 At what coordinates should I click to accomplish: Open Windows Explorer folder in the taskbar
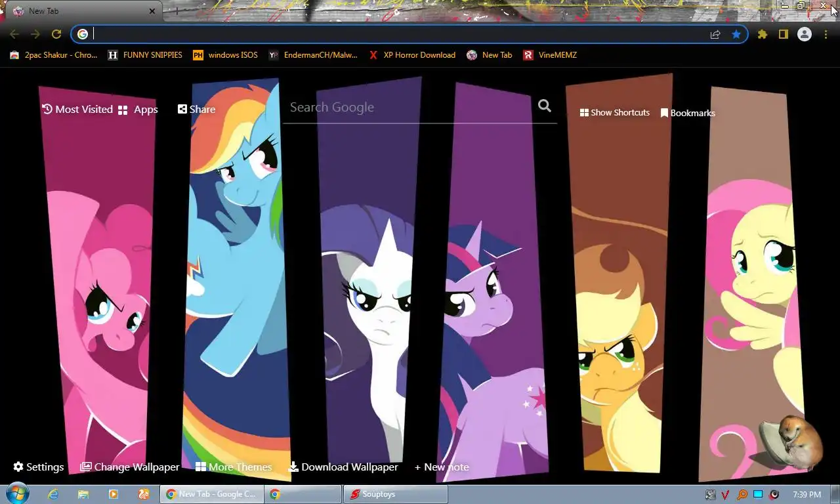pos(83,494)
